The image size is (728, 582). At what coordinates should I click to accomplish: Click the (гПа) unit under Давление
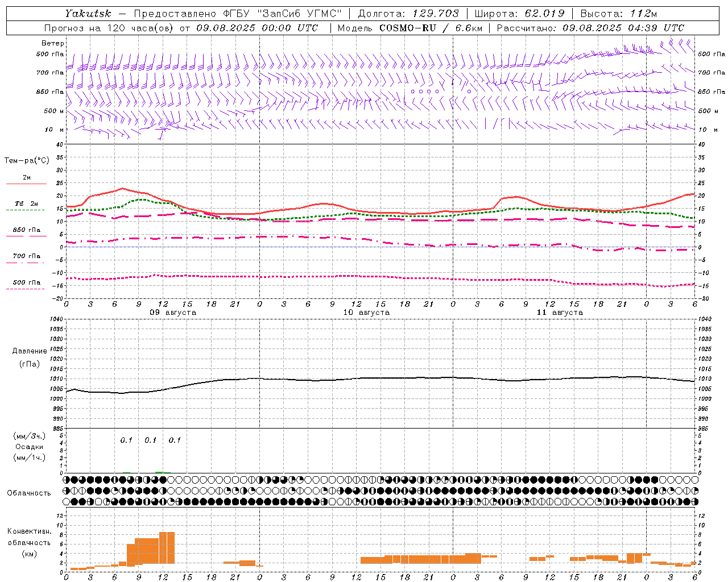coord(30,364)
